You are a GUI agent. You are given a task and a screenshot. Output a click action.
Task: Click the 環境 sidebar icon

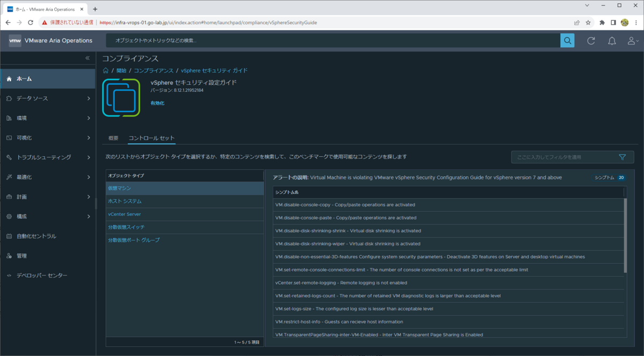9,118
